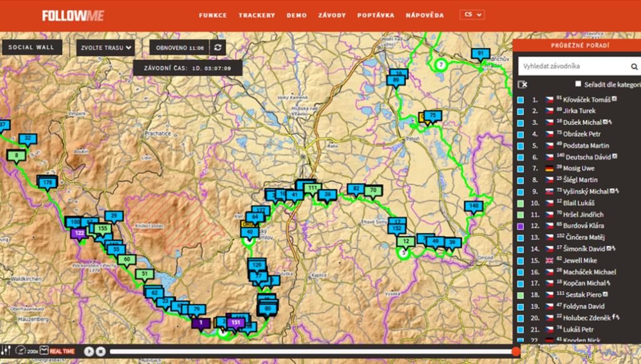Open the Zvolte trasu dropdown
The image size is (641, 364).
pyautogui.click(x=105, y=48)
